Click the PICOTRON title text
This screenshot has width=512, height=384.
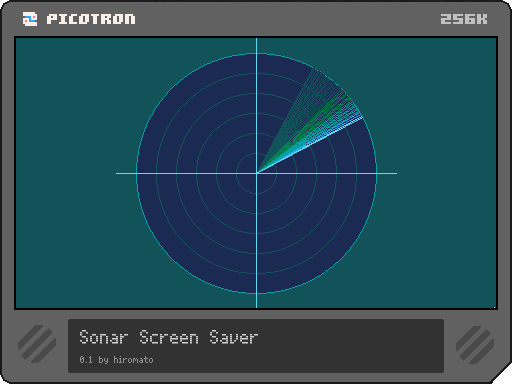pos(91,19)
